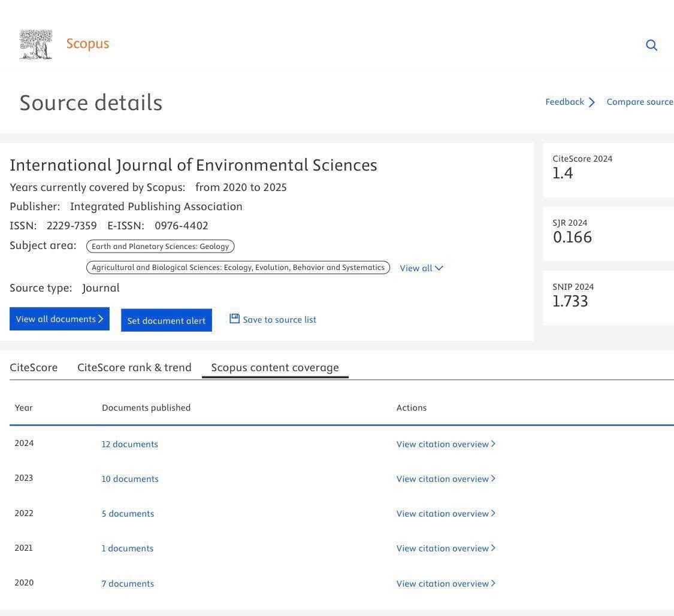Open 12 documents from 2024
This screenshot has width=674, height=616.
coord(130,444)
